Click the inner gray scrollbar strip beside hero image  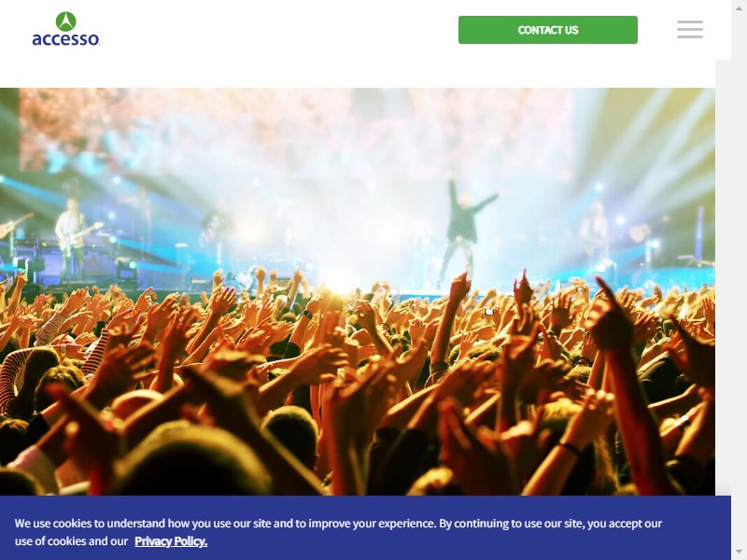[723, 277]
